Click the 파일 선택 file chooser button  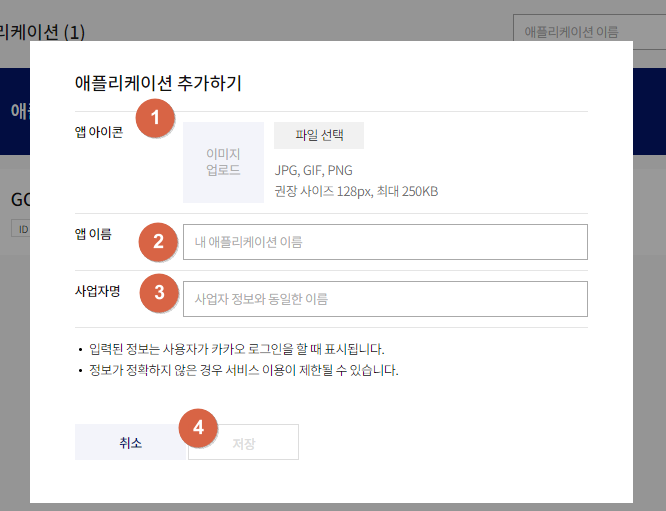coord(319,136)
